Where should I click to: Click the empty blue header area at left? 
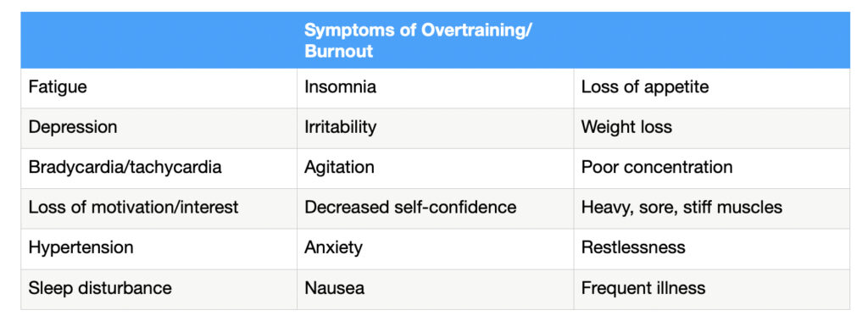(159, 41)
